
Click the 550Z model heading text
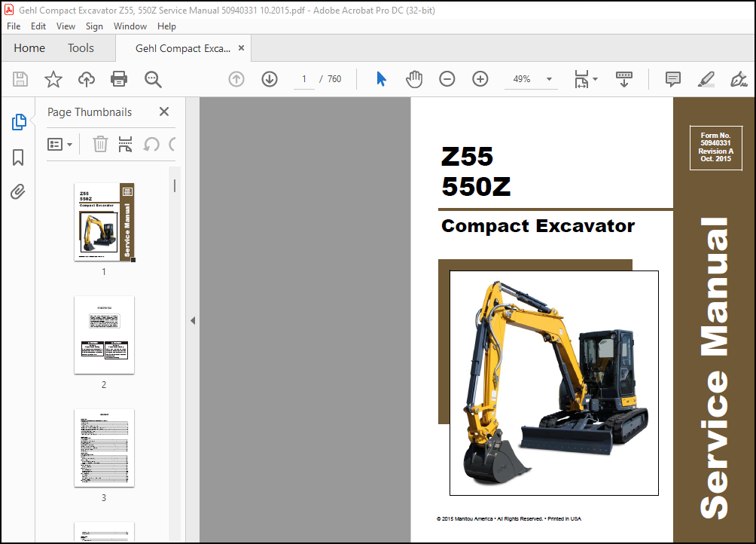pos(476,187)
